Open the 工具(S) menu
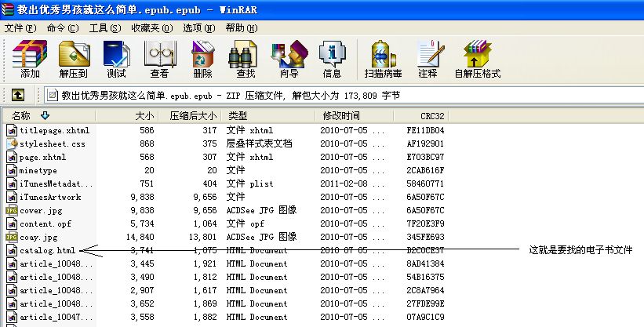The height and width of the screenshot is (327, 644). click(x=105, y=28)
